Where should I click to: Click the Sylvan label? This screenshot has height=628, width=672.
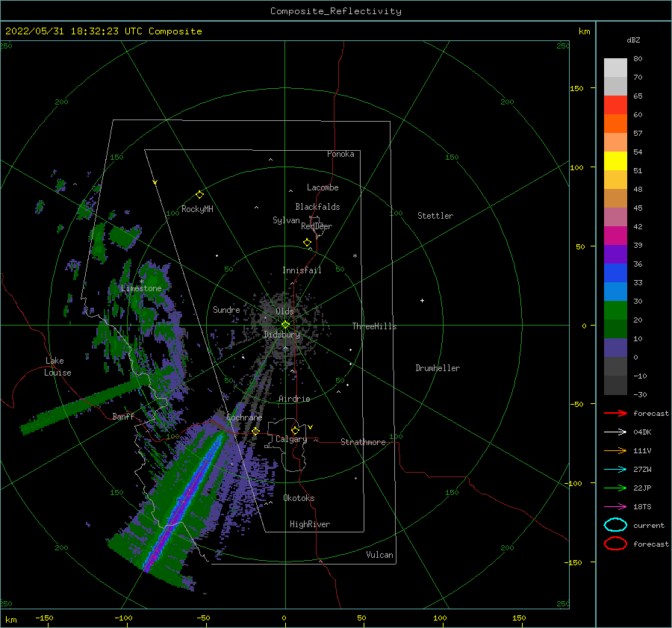(x=286, y=220)
